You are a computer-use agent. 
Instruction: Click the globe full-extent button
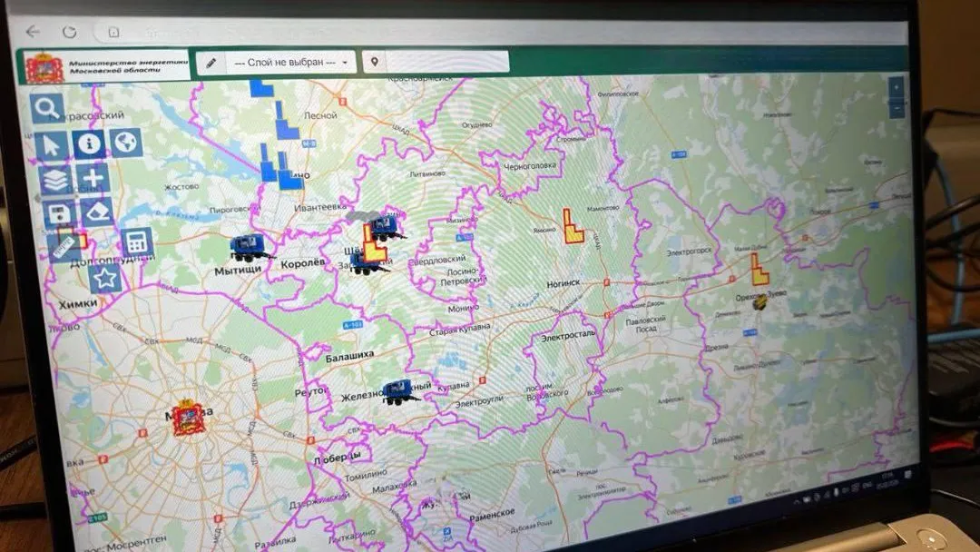[x=126, y=143]
